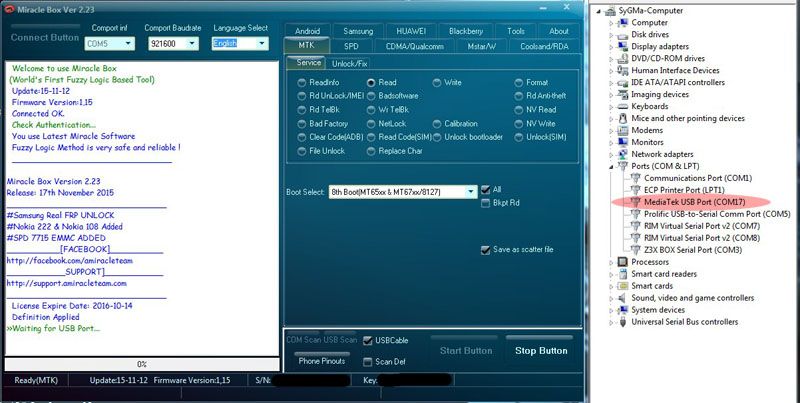Image resolution: width=800 pixels, height=403 pixels.
Task: Switch to the HUAWEI tab
Action: click(411, 31)
